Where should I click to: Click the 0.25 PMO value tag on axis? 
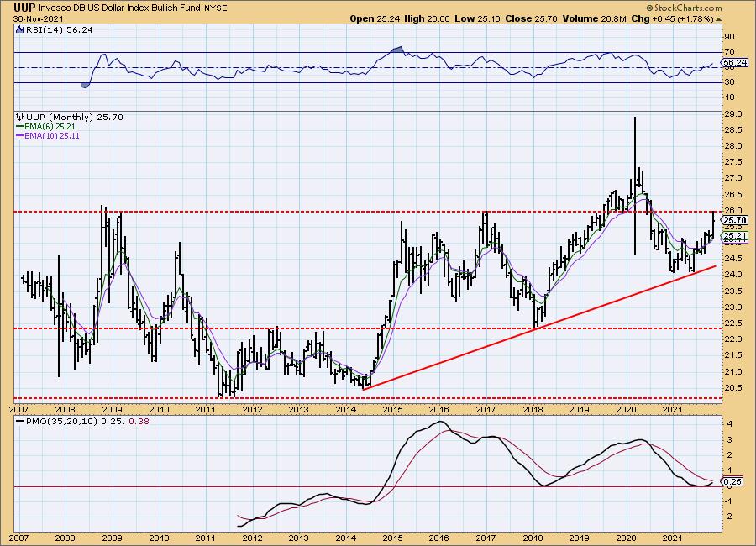pyautogui.click(x=732, y=481)
